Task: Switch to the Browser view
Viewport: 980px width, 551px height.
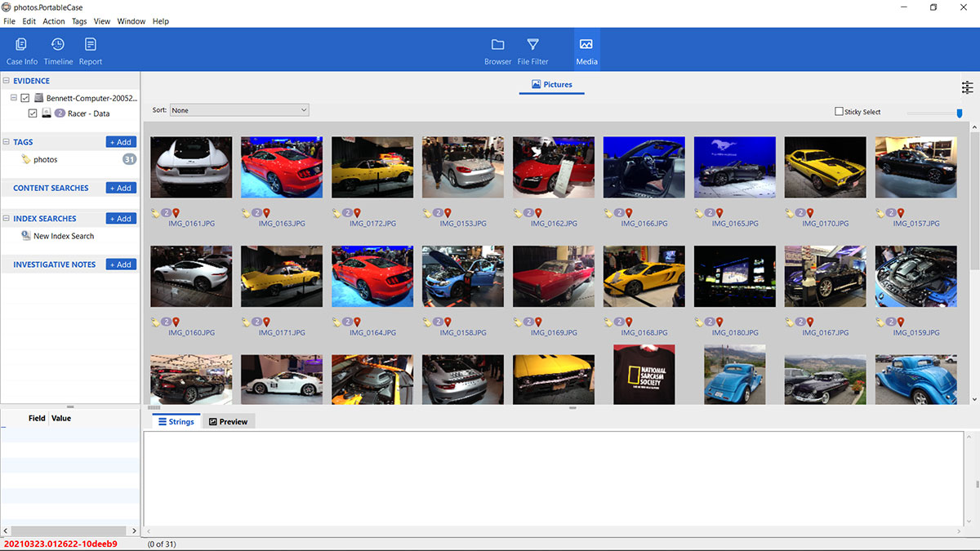Action: pyautogui.click(x=497, y=51)
